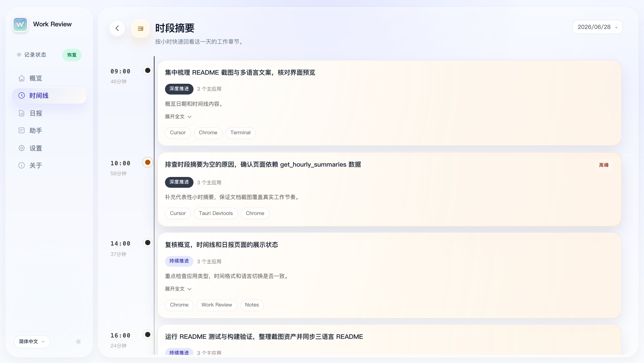Select the 时间线 timeline menu item
This screenshot has width=644, height=363.
(49, 95)
